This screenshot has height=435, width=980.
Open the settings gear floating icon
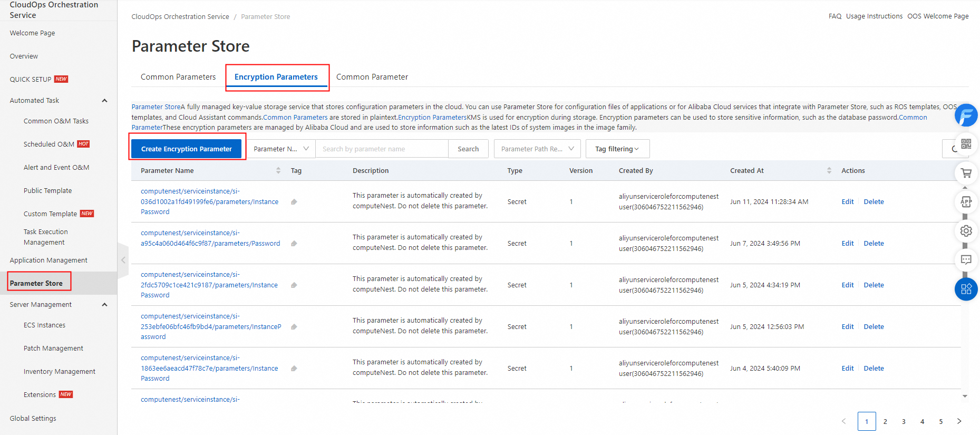(966, 231)
